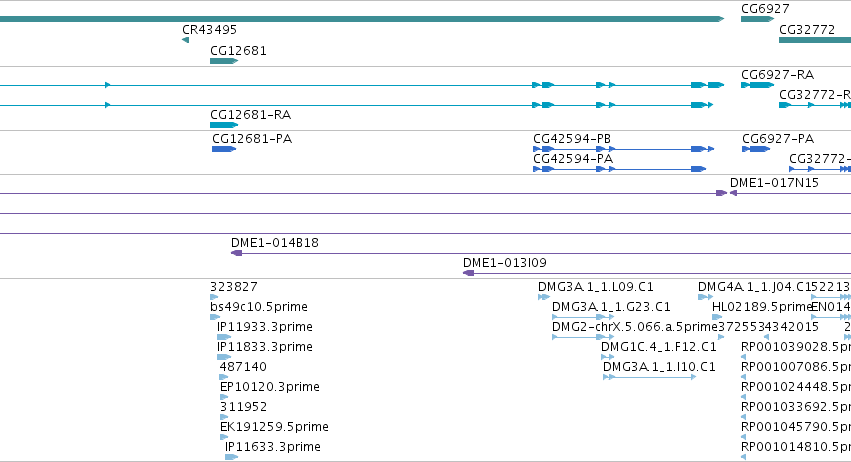Click the CG12681-PA protein feature
Image resolution: width=851 pixels, height=462 pixels.
(224, 149)
